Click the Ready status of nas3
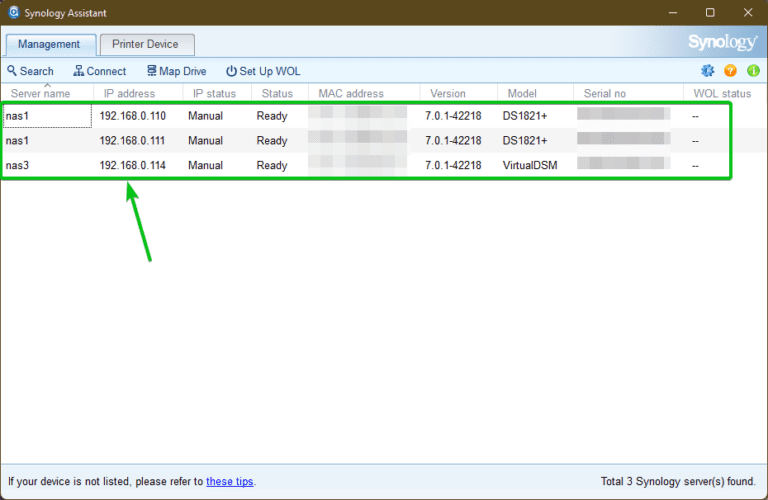Screen dimensions: 768x500 (272, 166)
